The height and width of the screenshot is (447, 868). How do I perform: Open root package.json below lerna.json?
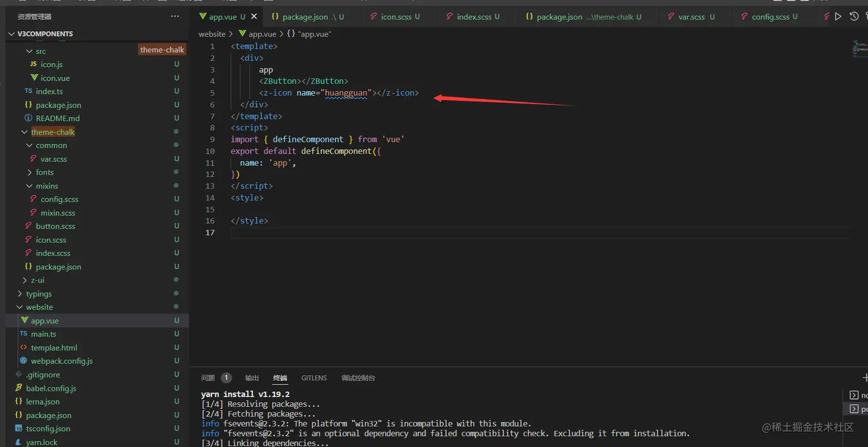coord(49,415)
